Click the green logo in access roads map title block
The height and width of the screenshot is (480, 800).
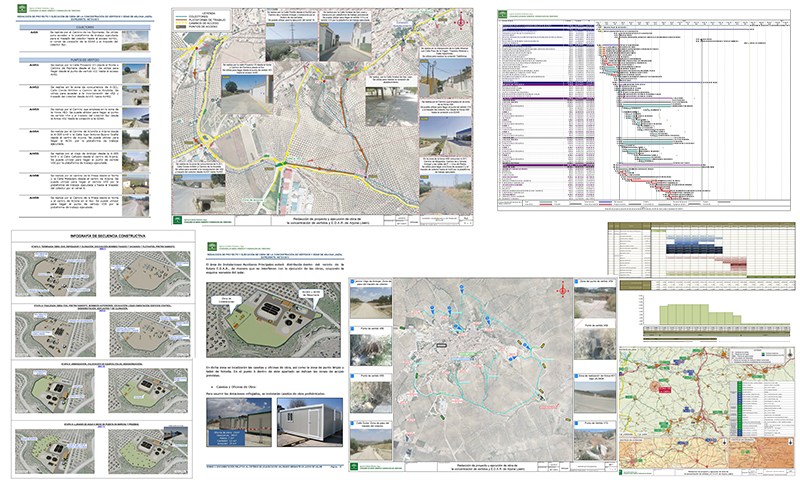point(178,220)
